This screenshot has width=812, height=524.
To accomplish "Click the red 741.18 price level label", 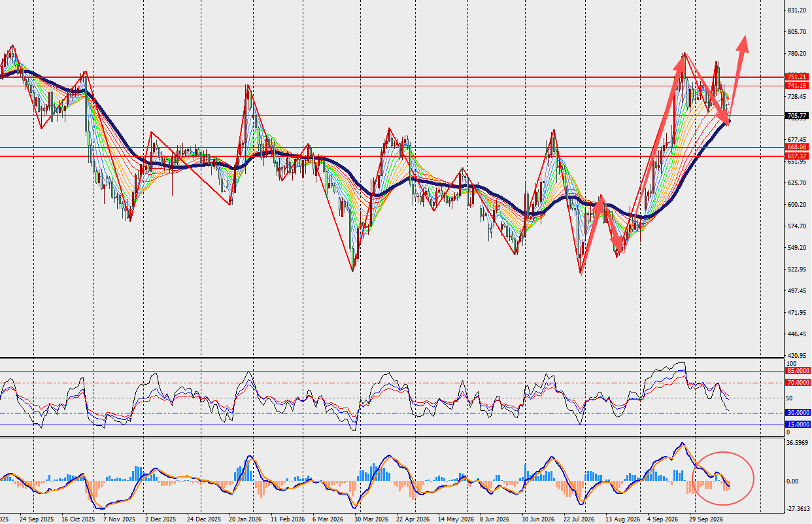I will coord(796,86).
